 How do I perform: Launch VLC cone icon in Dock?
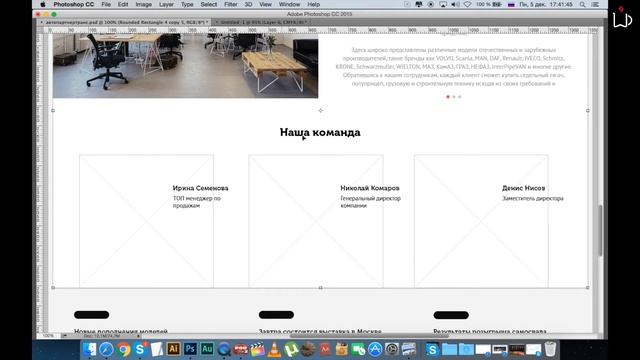point(274,349)
